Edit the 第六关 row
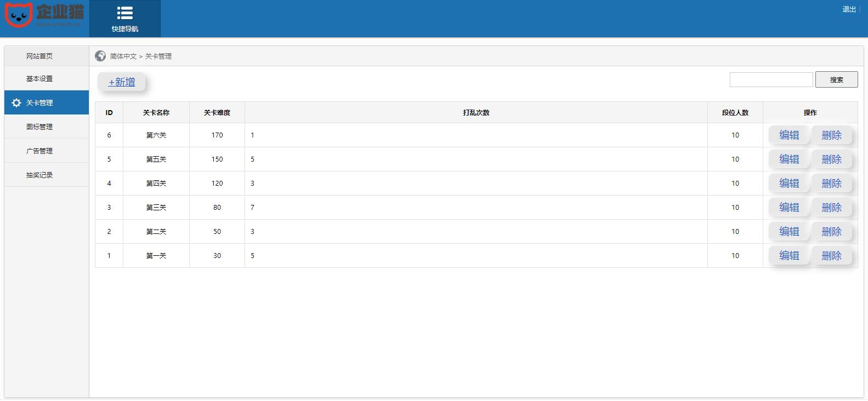 [788, 135]
